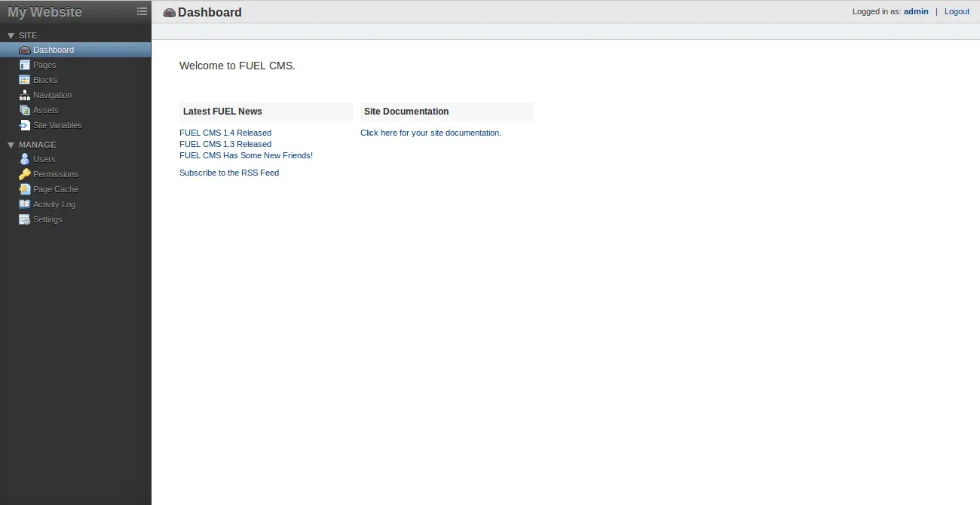Screen dimensions: 980x505
Task: Open Settings from sidebar
Action: [75, 219]
